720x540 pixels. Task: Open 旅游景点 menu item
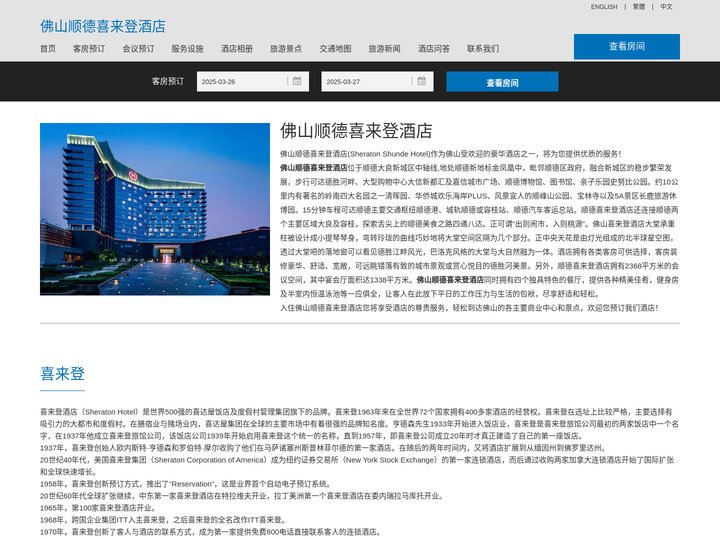click(x=286, y=49)
